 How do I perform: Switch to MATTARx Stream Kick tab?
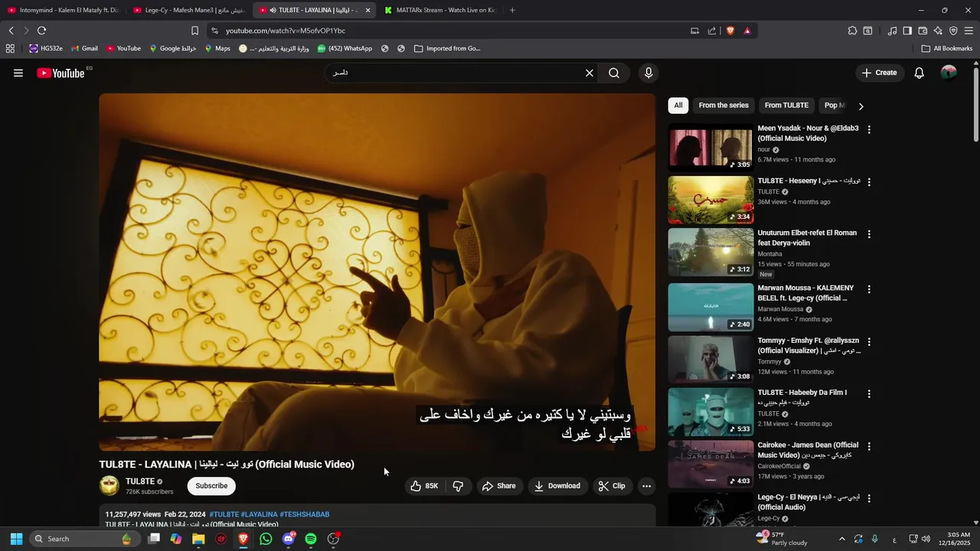pyautogui.click(x=440, y=10)
